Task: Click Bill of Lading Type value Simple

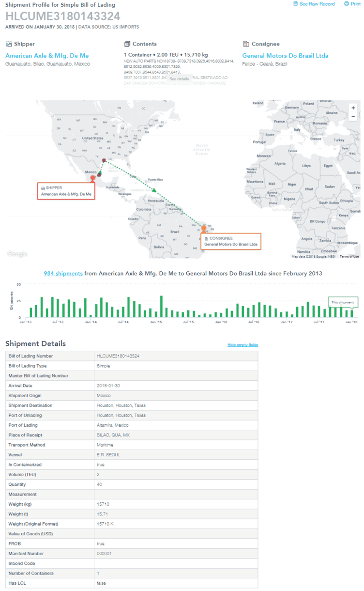Action: click(103, 366)
